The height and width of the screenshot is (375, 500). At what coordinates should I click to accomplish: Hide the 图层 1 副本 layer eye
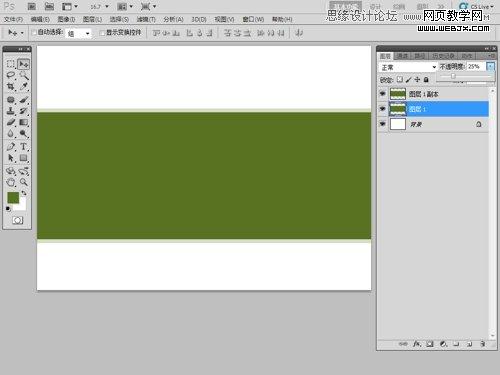click(x=383, y=94)
